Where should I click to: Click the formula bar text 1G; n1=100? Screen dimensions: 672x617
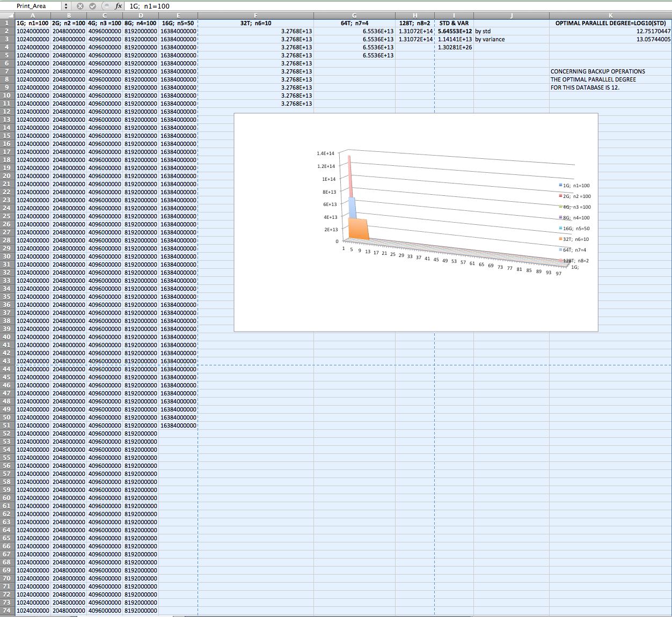tap(149, 6)
